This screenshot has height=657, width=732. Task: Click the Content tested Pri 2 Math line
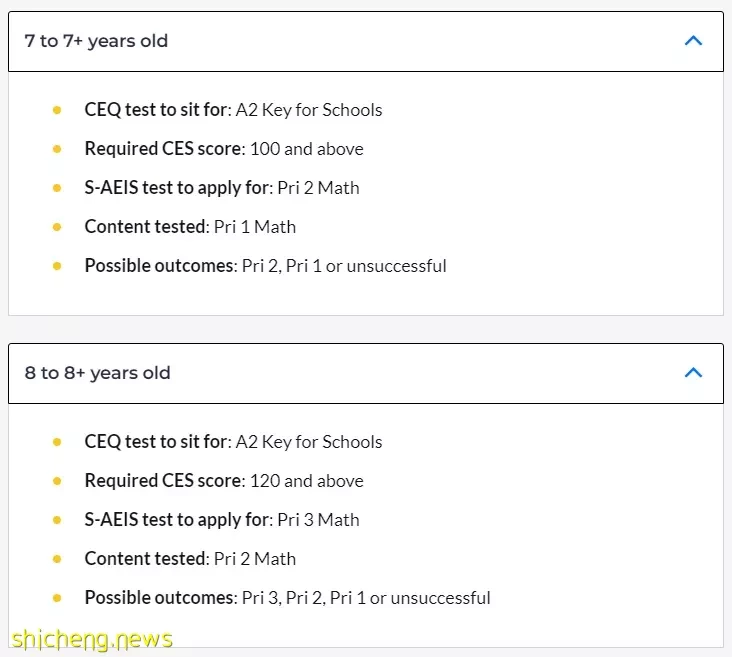click(x=190, y=559)
